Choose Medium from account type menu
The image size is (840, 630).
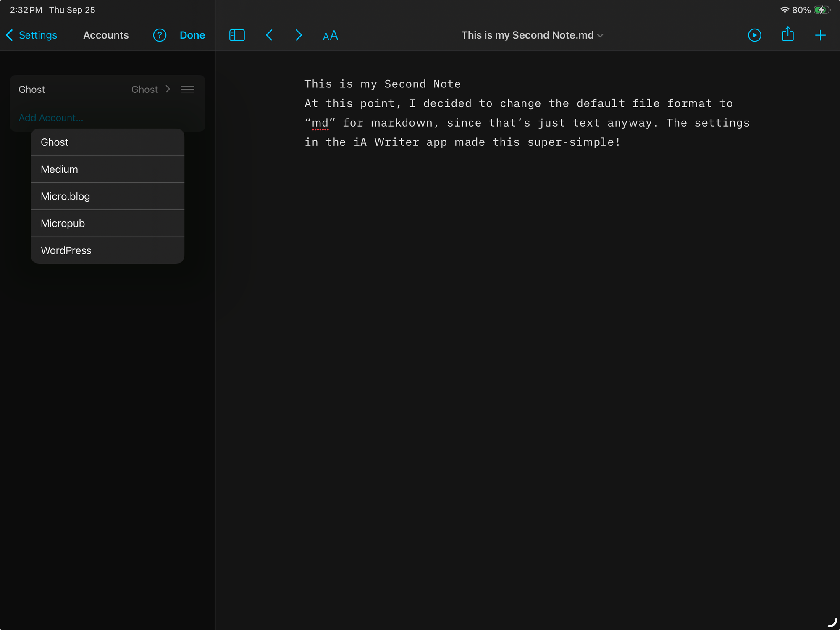click(108, 169)
